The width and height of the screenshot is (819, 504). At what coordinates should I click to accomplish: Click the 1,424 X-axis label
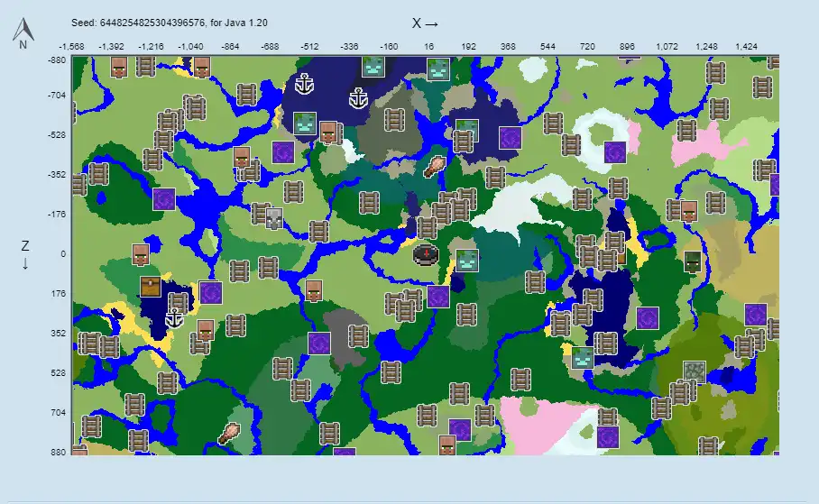tap(746, 47)
